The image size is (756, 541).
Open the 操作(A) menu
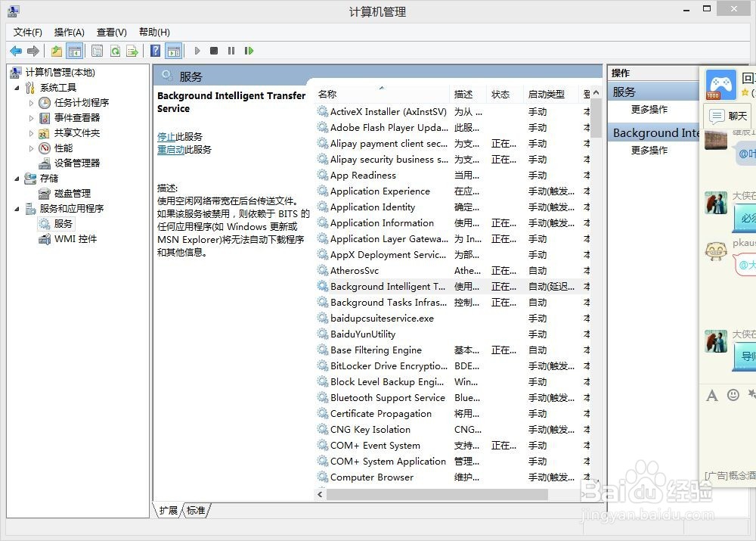point(70,33)
